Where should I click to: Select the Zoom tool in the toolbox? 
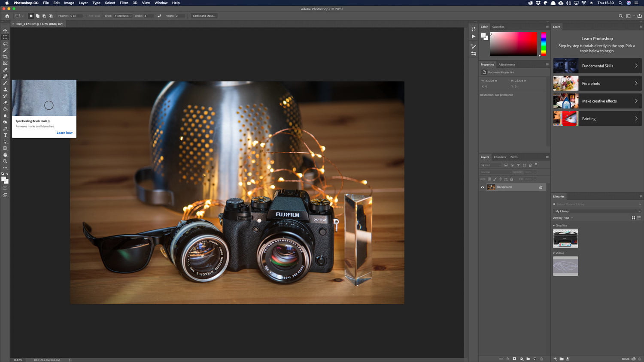[x=5, y=161]
